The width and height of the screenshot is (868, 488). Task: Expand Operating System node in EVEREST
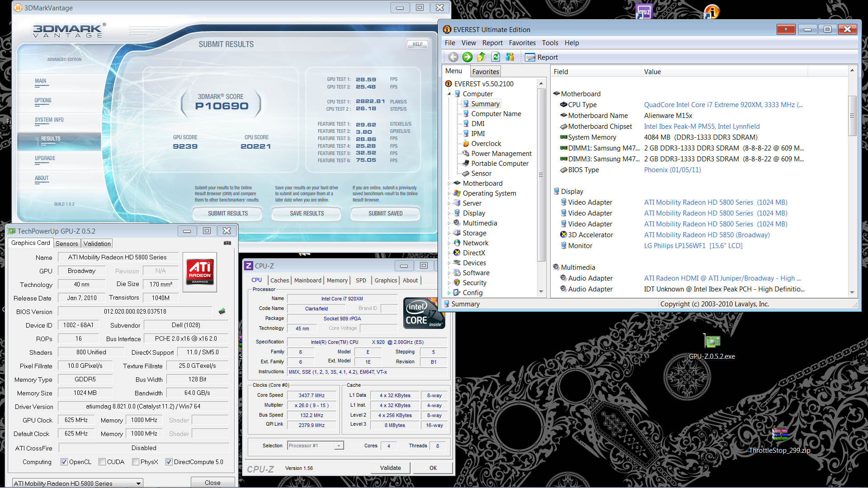[x=449, y=193]
